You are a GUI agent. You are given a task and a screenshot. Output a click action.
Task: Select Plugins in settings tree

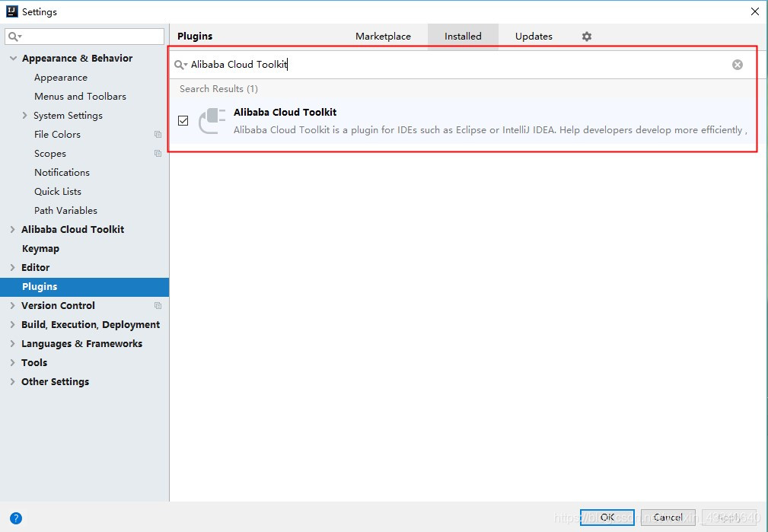[x=84, y=287]
